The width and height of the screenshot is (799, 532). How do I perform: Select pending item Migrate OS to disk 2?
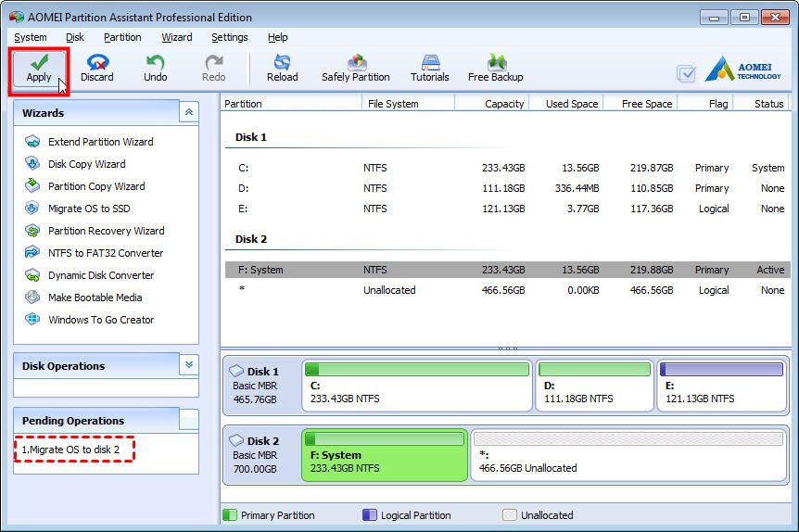[x=70, y=450]
